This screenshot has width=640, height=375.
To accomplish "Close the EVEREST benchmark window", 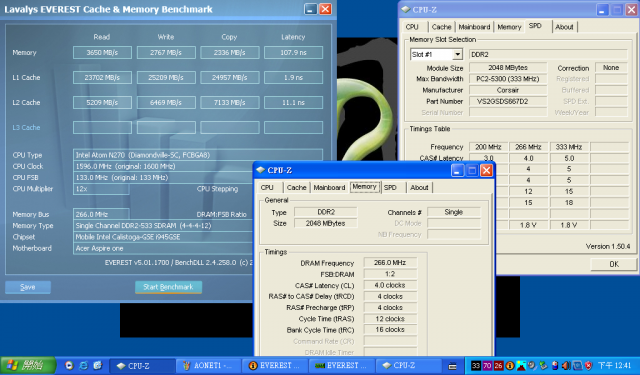I will [x=325, y=9].
